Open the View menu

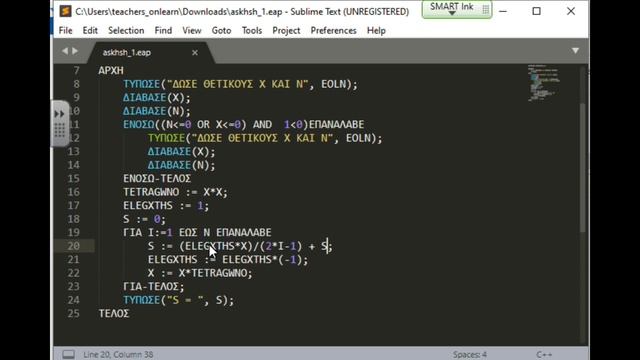[x=191, y=31]
